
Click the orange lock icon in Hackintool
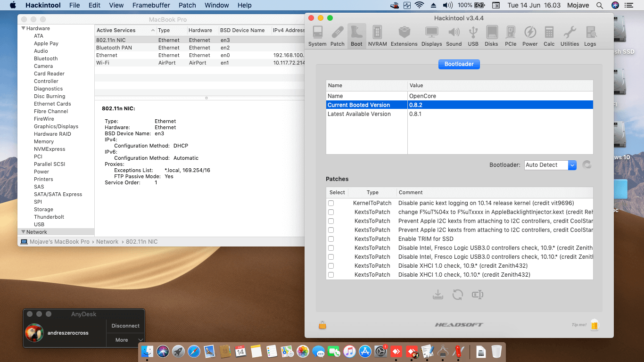(x=322, y=325)
